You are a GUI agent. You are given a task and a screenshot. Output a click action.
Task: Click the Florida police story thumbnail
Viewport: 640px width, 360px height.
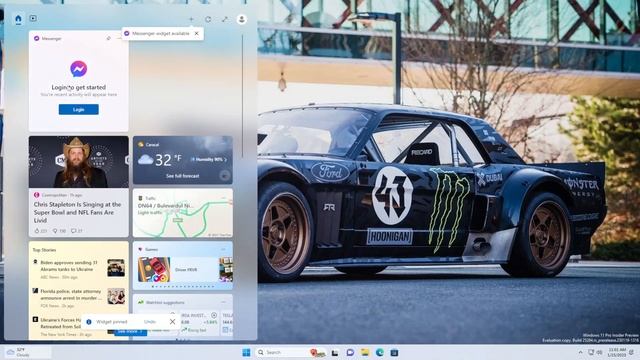(x=116, y=296)
